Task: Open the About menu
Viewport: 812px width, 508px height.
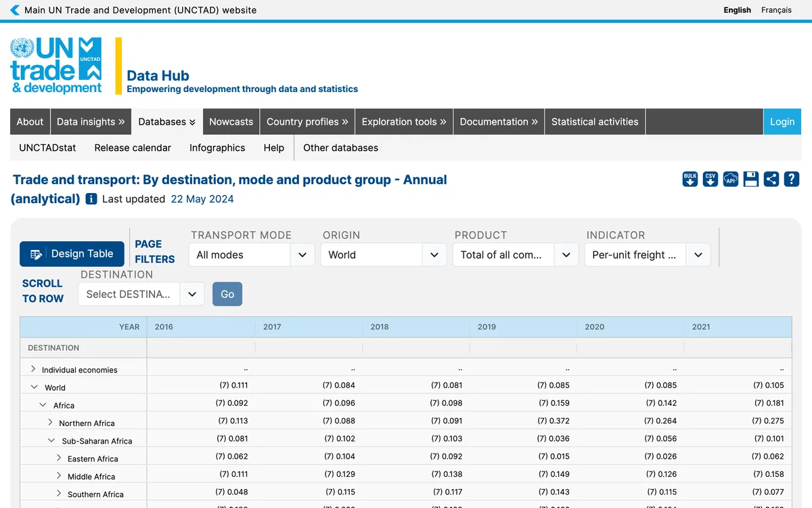Action: point(30,122)
